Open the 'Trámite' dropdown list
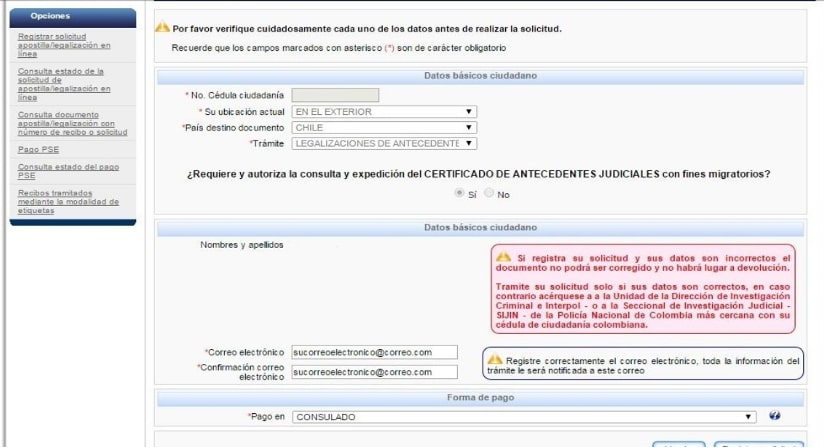 point(384,143)
